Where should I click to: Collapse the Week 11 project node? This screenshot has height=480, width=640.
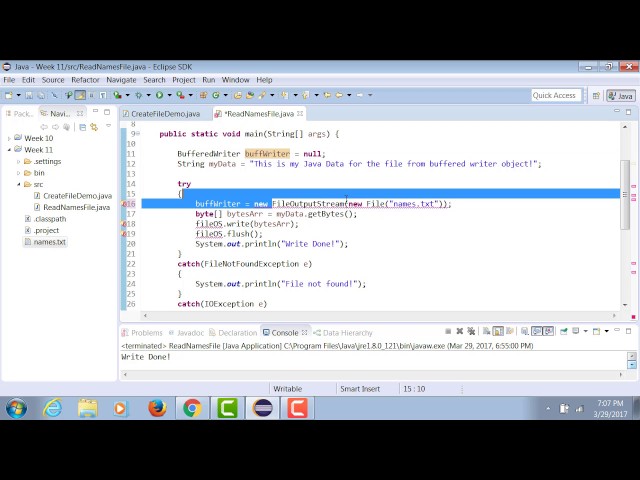(9, 150)
